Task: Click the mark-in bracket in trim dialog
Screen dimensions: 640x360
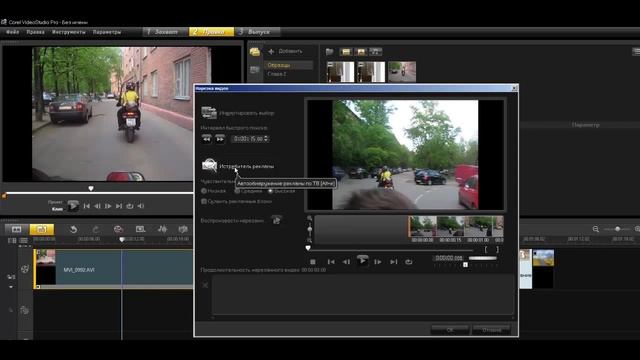Action: (x=486, y=249)
